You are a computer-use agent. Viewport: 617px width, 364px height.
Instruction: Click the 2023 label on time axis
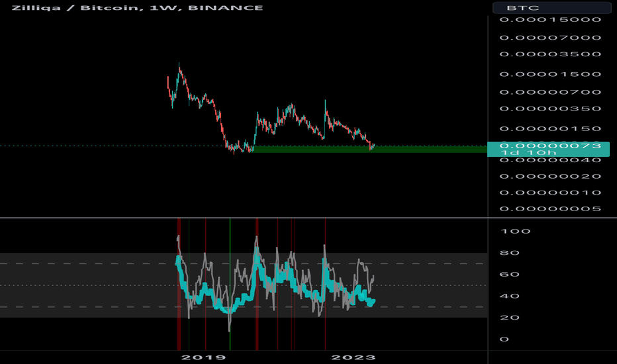pyautogui.click(x=354, y=357)
